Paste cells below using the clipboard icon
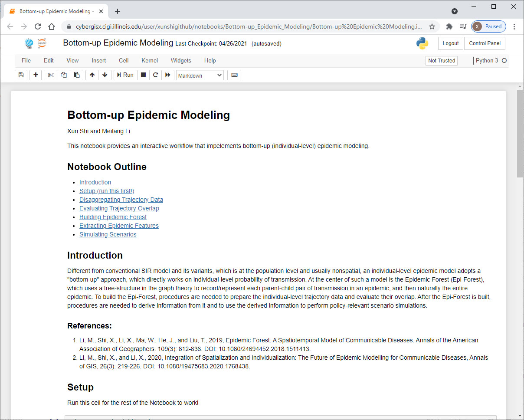 click(x=77, y=75)
